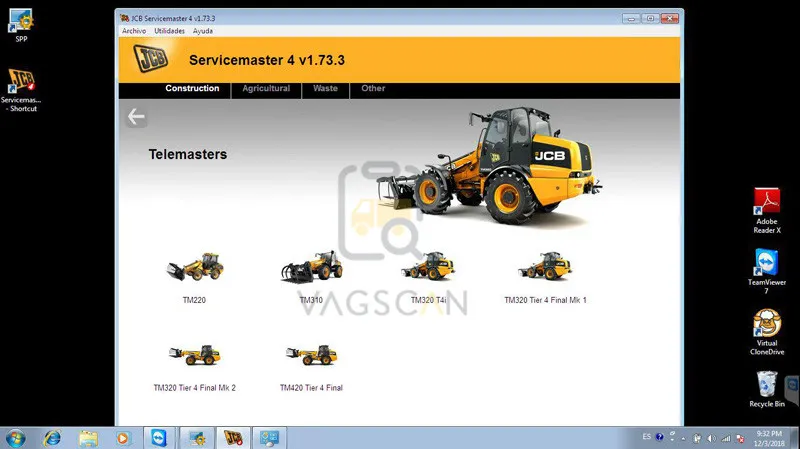
Task: Open the Ayuda menu
Action: (203, 31)
